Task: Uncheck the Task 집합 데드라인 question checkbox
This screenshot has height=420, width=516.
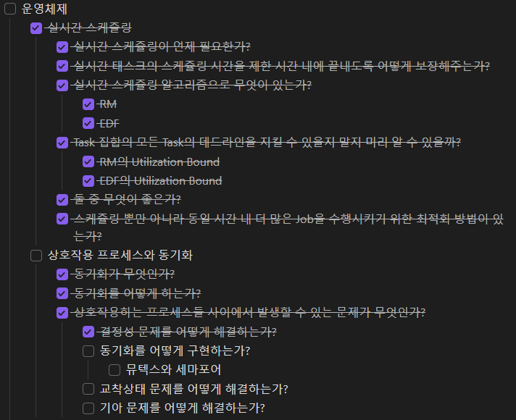Action: click(x=62, y=143)
